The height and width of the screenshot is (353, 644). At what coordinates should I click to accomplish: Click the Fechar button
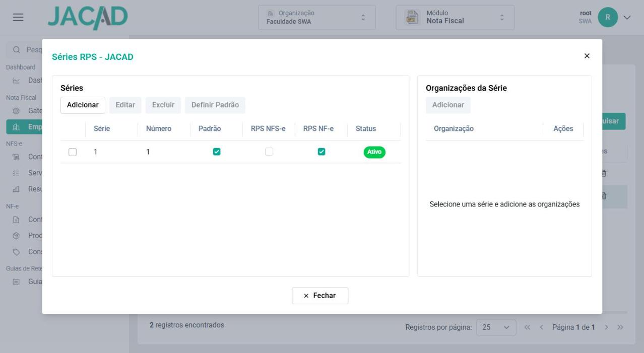pyautogui.click(x=320, y=296)
